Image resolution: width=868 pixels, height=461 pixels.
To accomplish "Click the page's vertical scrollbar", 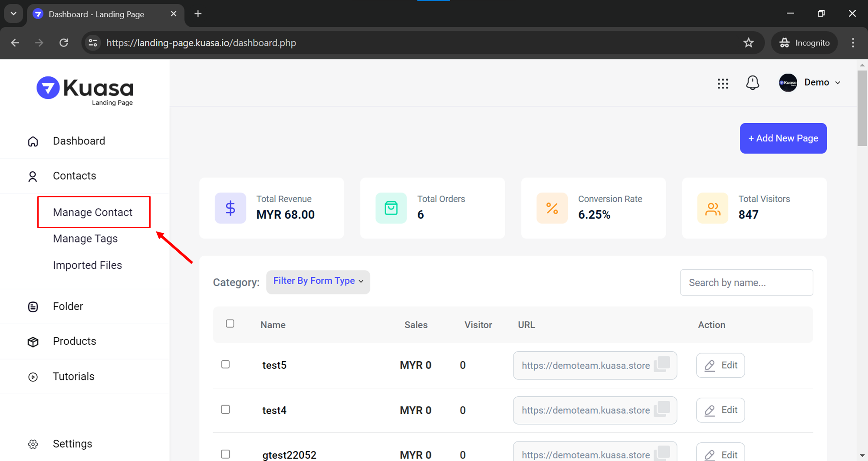I will 862,108.
